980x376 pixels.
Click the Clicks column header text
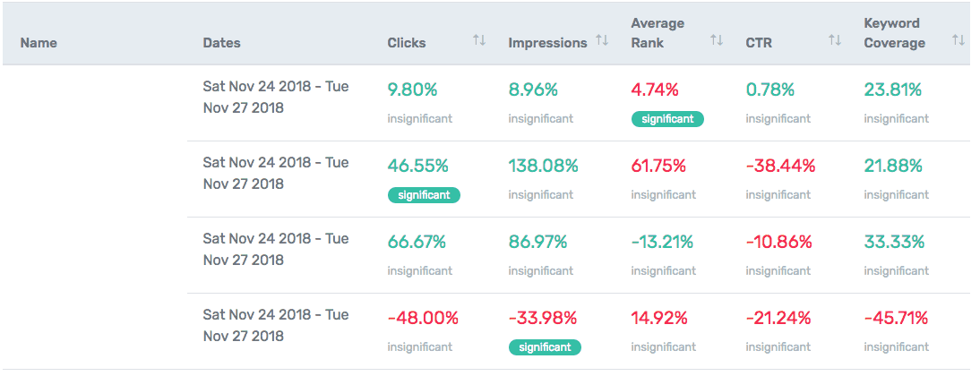point(407,42)
